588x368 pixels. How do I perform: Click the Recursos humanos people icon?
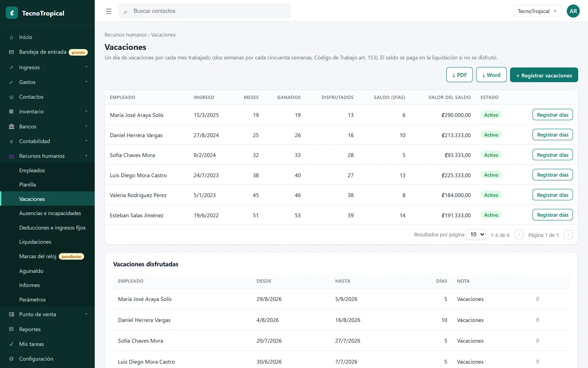11,156
